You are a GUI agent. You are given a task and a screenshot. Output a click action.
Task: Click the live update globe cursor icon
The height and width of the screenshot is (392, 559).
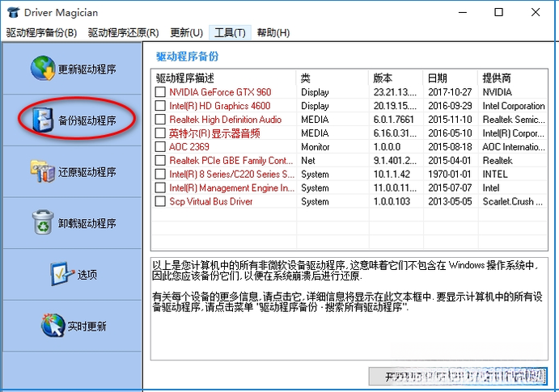click(x=53, y=325)
